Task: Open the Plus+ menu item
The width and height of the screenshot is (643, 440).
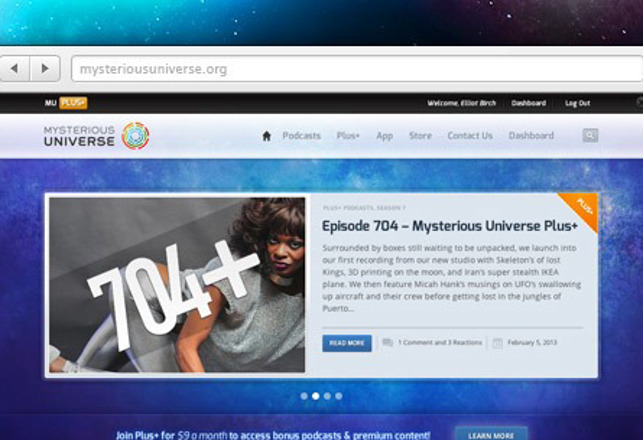Action: pos(348,136)
